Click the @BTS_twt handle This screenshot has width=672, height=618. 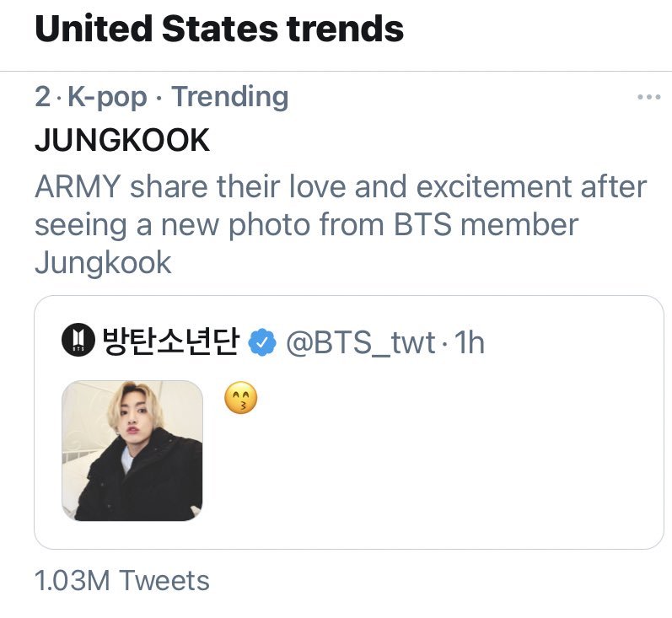pyautogui.click(x=362, y=342)
